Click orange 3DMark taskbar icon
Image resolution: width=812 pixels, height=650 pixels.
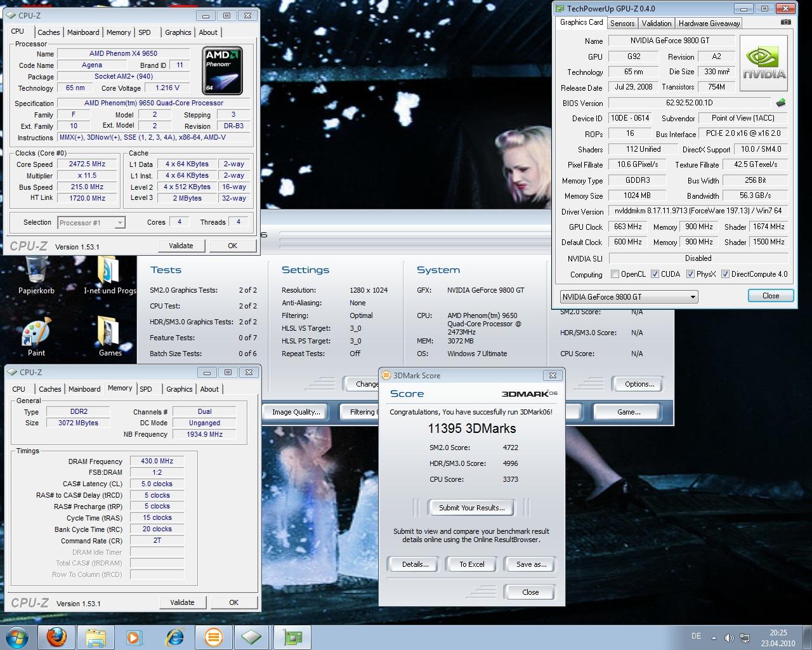click(x=213, y=637)
